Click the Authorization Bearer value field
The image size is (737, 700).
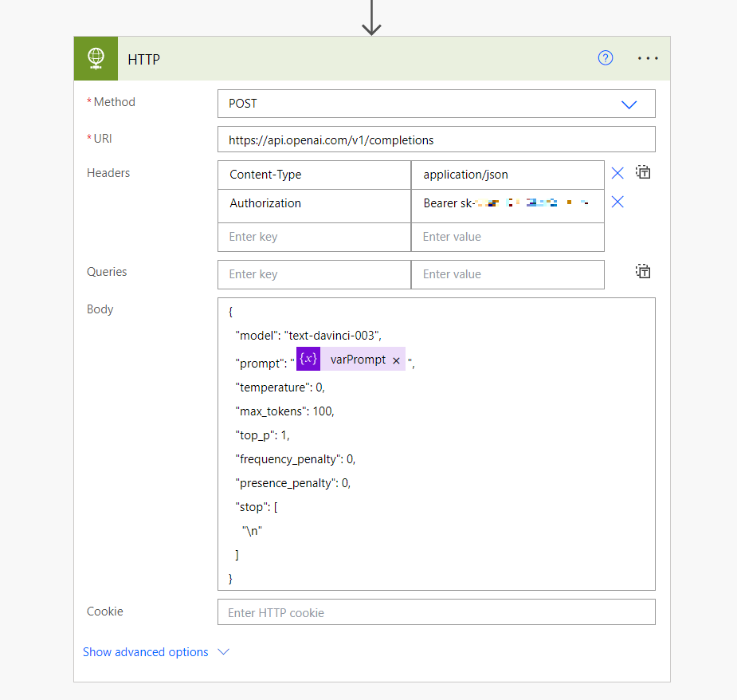508,203
